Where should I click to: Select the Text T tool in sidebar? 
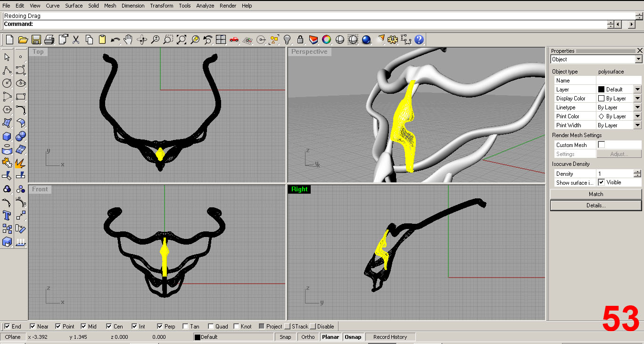pos(7,216)
